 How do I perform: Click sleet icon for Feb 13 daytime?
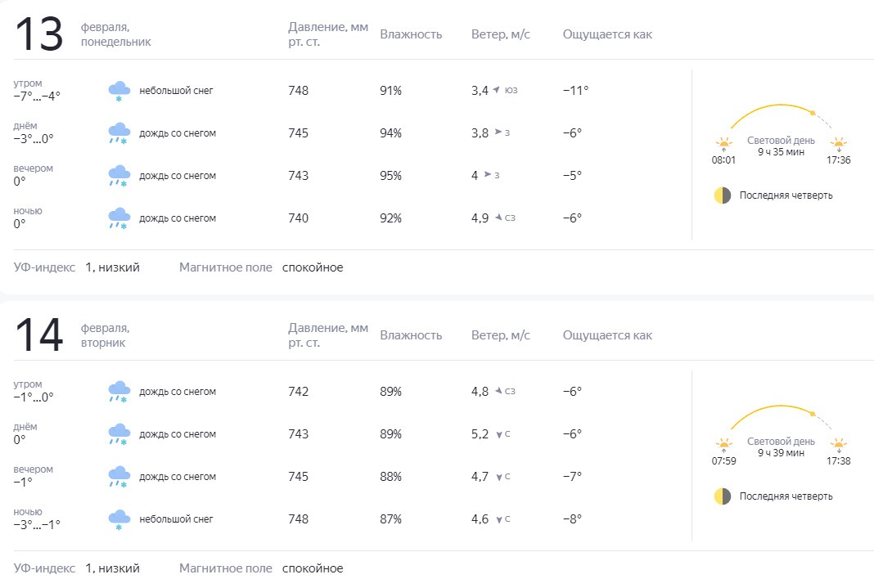(119, 133)
